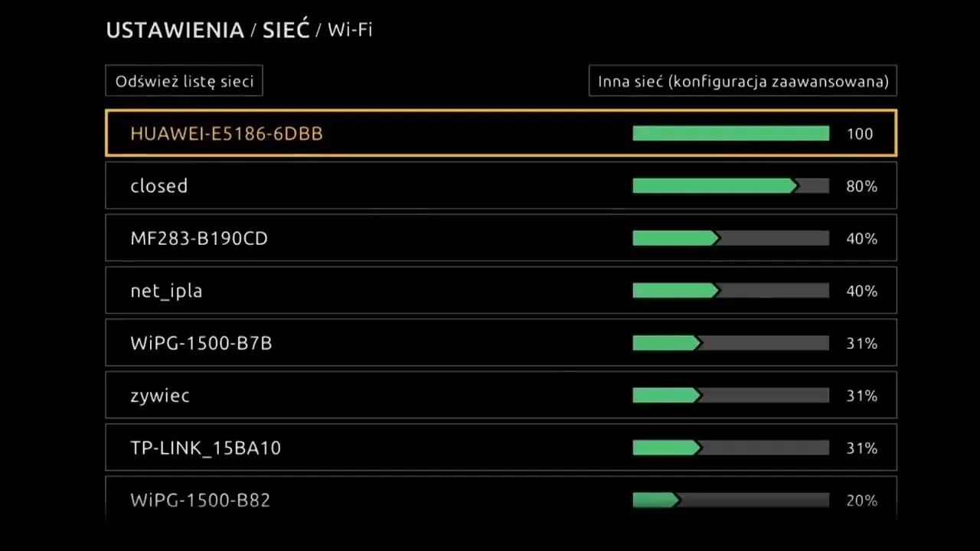Click the zywiec signal strength bar
Viewport: 980px width, 551px height.
[730, 396]
